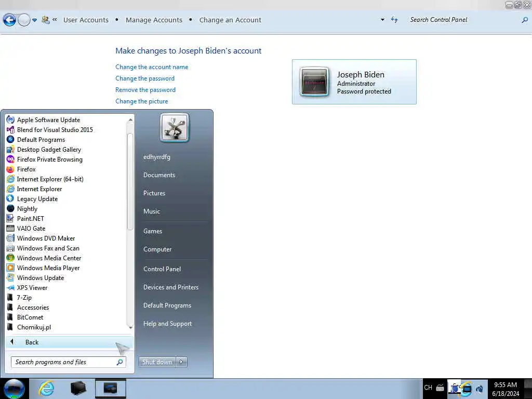This screenshot has width=532, height=399.
Task: Open Documents from Start menu
Action: [x=159, y=175]
